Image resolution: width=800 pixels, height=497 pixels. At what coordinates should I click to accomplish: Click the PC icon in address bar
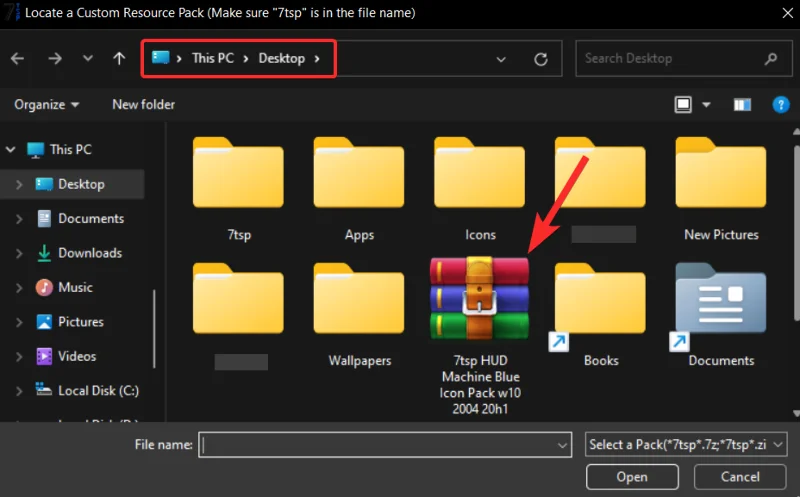pos(161,58)
